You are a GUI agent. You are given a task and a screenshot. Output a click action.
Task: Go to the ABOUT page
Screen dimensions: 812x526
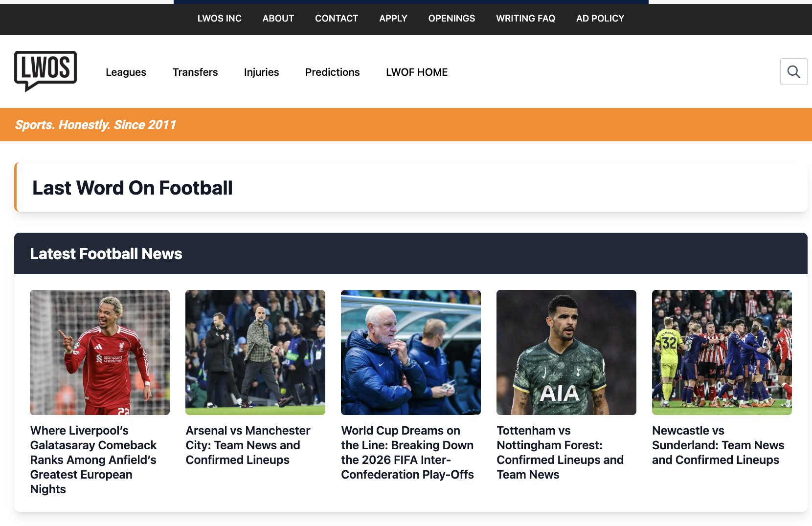point(278,19)
